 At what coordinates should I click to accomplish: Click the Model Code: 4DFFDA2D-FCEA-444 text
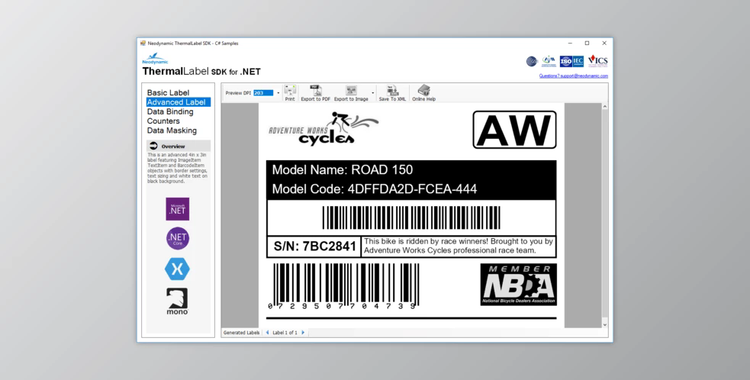point(375,189)
